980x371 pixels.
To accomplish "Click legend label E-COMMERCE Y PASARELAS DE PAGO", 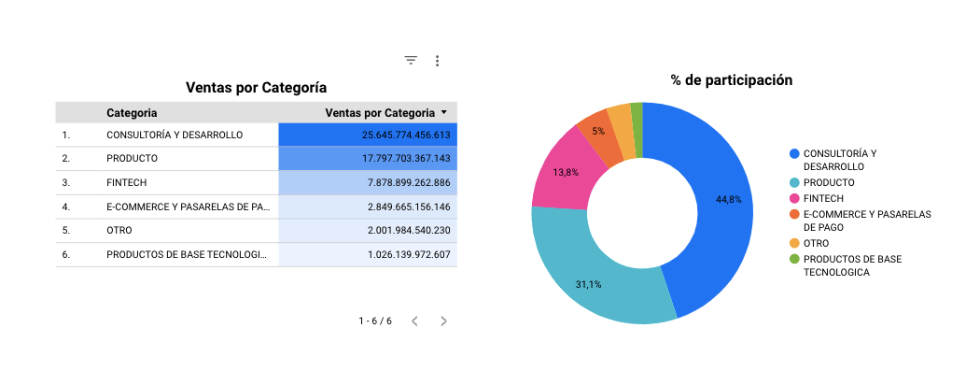I will 867,221.
